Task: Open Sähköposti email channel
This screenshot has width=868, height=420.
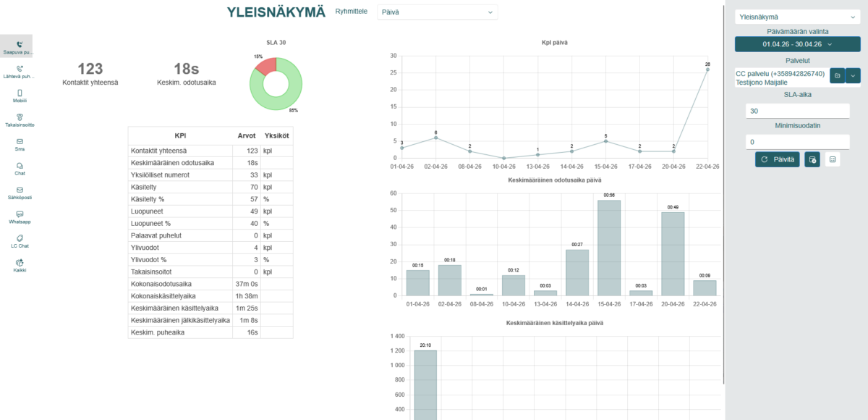Action: (20, 193)
